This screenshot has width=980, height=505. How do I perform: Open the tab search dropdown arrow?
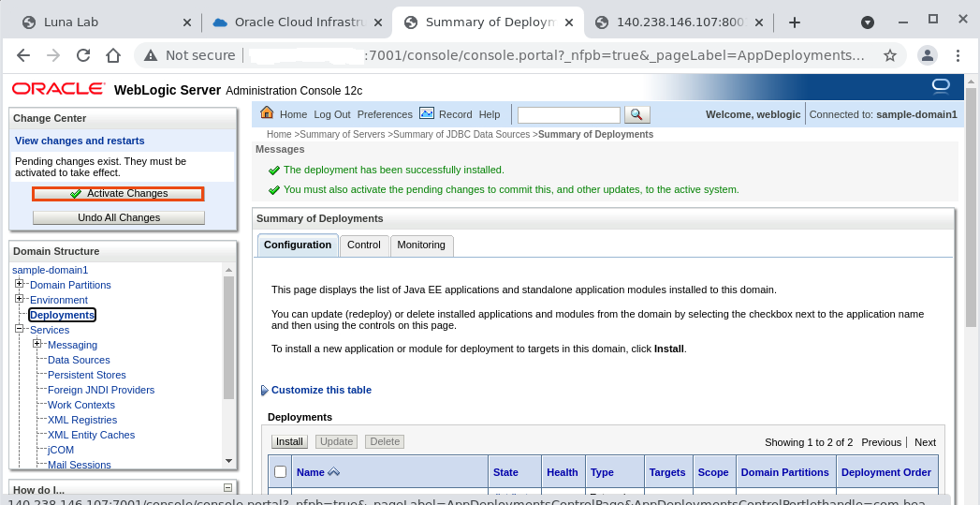coord(867,22)
